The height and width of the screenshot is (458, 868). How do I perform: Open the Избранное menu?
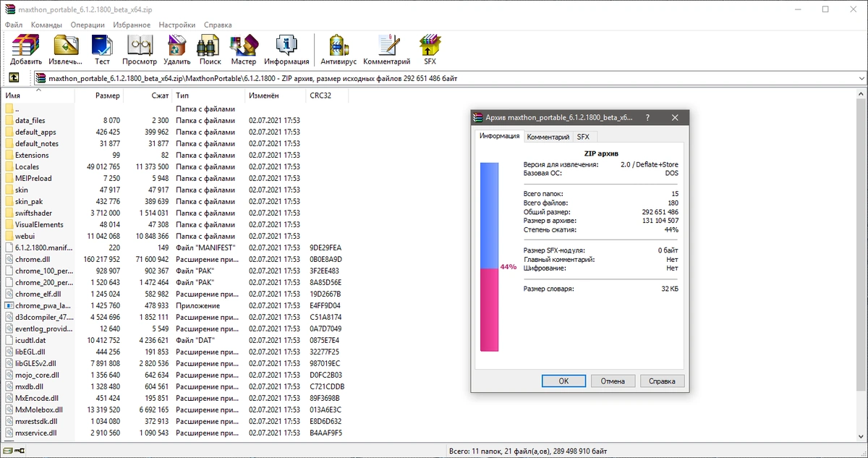pyautogui.click(x=132, y=25)
